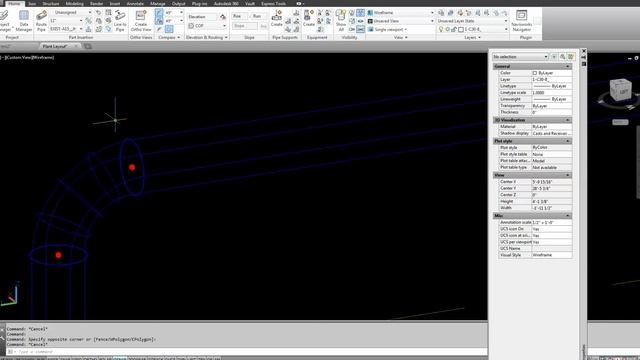The image size is (640, 360).
Task: Click Select Objects icon in Properties palette
Action: 562,56
